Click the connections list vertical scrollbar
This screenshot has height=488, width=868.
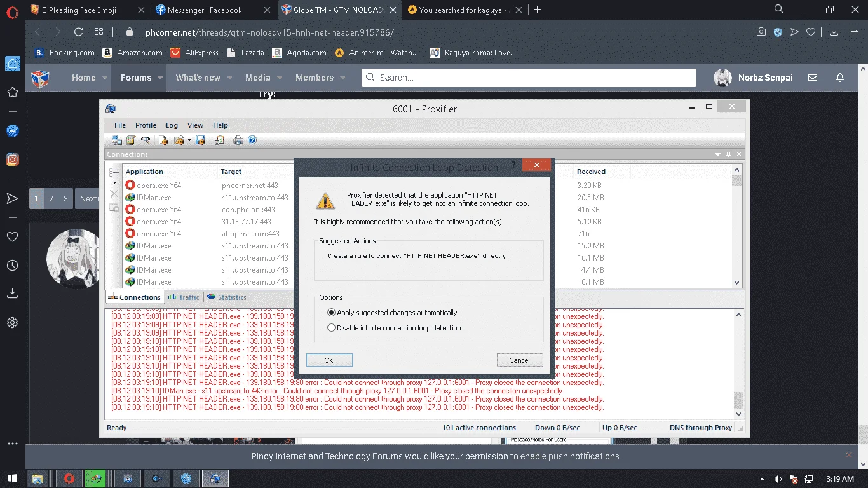pos(737,226)
